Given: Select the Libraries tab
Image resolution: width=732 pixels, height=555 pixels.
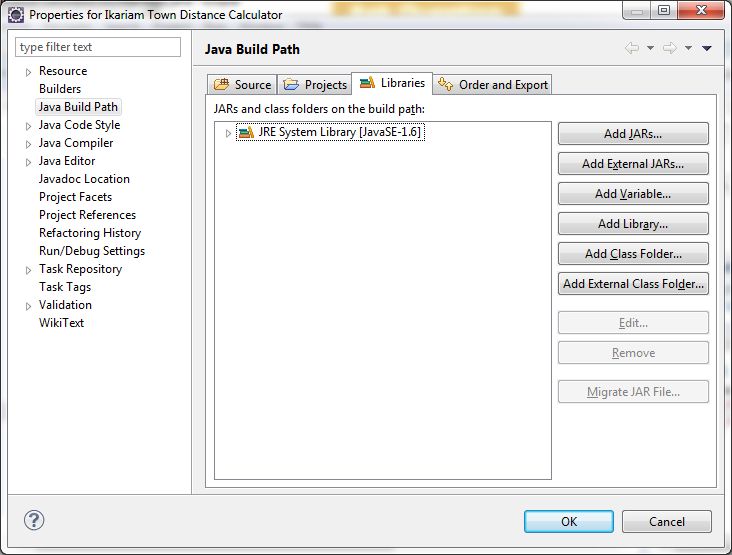Looking at the screenshot, I should [392, 83].
